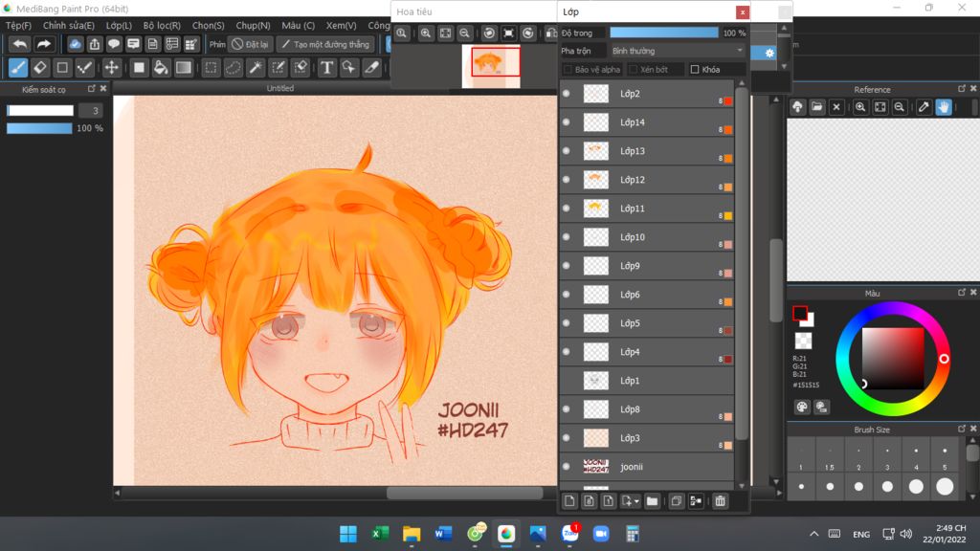Viewport: 980px width, 551px height.
Task: Click the export share icon
Action: point(95,44)
